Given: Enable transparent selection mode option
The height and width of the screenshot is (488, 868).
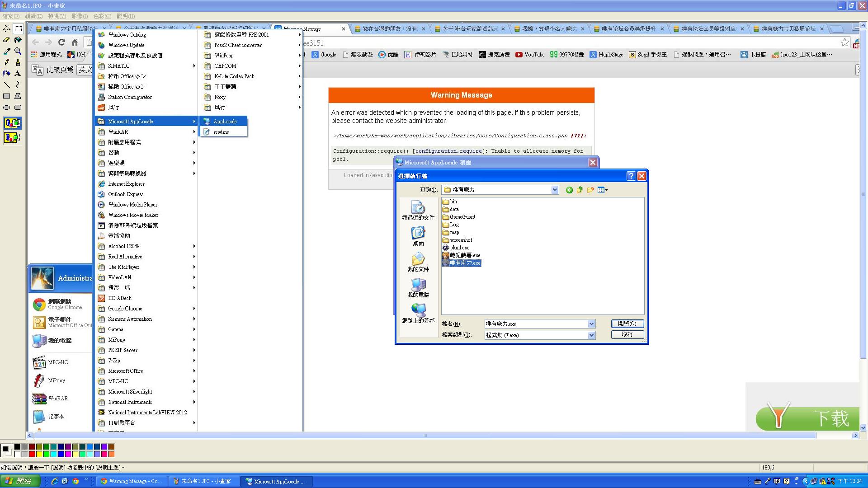Looking at the screenshot, I should (12, 137).
